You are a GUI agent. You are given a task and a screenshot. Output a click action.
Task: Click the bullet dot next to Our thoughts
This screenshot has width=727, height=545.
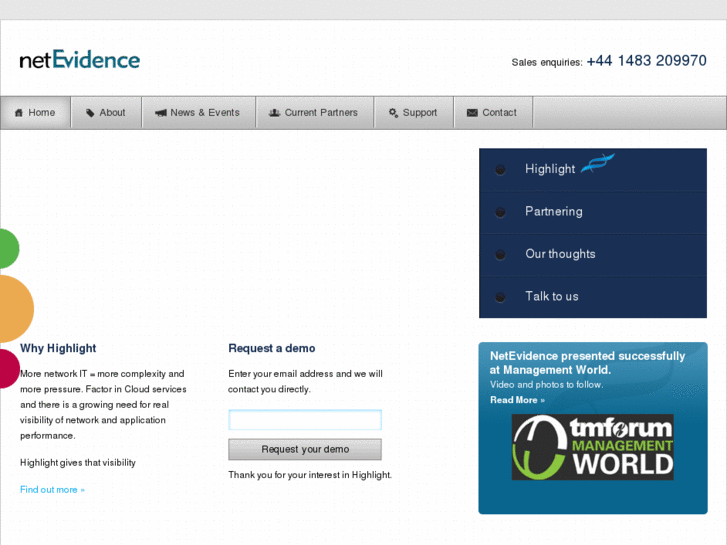(x=500, y=255)
